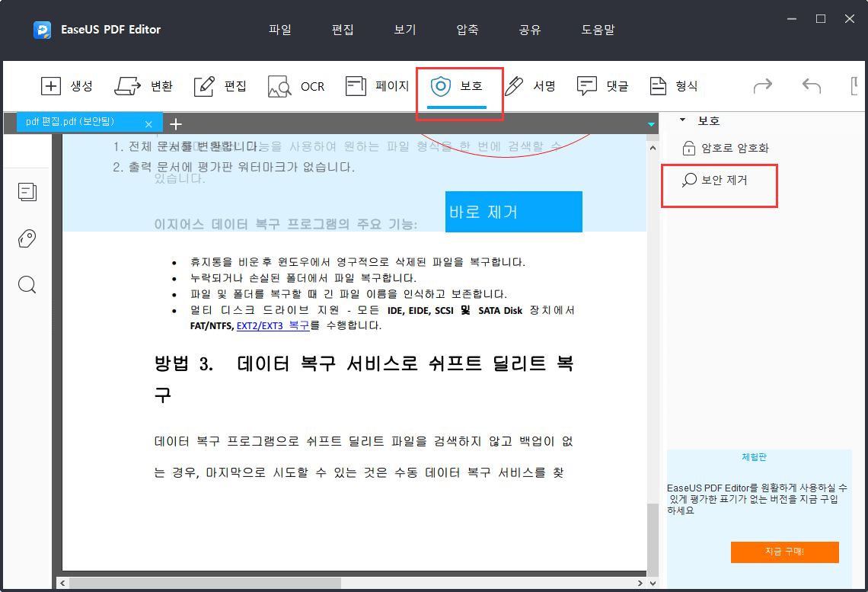Open the search panel in sidebar

coord(27,285)
